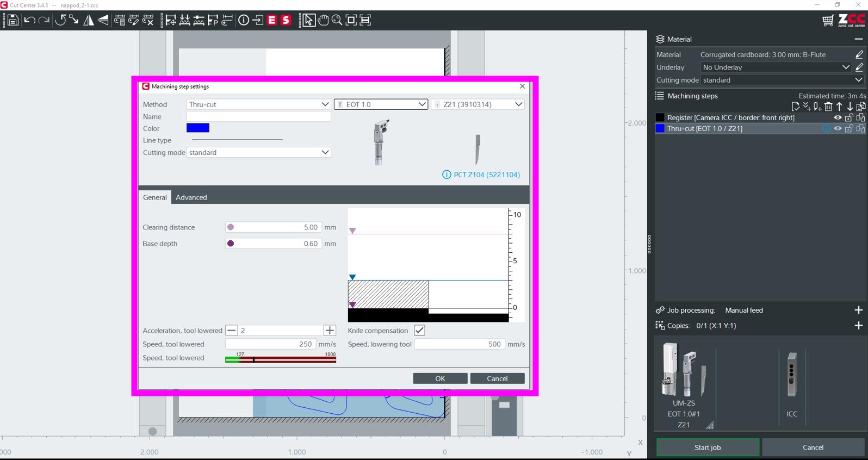Screen dimensions: 868x460
Task: Move machining step down with the arrow
Action: tap(850, 107)
